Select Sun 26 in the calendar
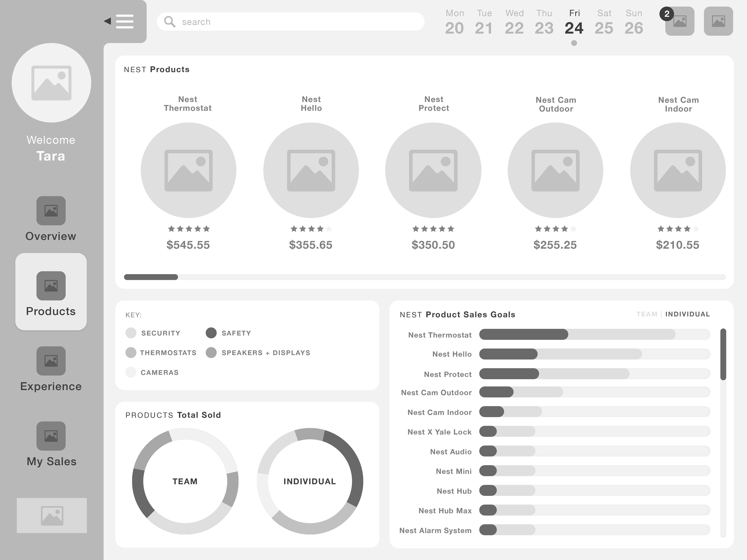The image size is (747, 560). click(634, 22)
